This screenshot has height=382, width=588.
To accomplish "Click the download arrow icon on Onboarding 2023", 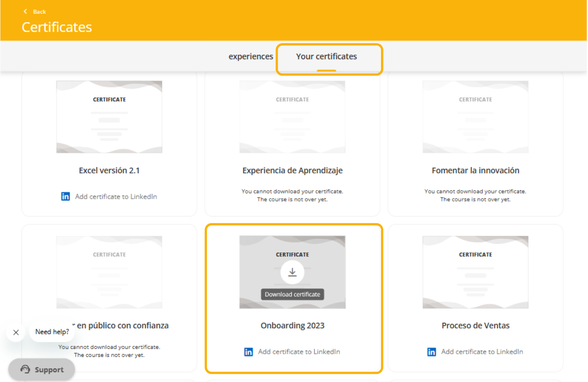I will coord(292,272).
